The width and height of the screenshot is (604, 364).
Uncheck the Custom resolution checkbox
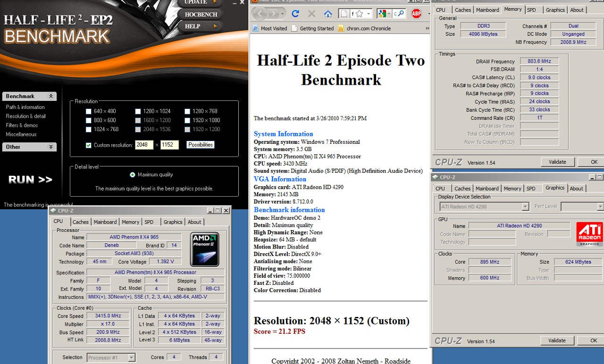pos(88,145)
